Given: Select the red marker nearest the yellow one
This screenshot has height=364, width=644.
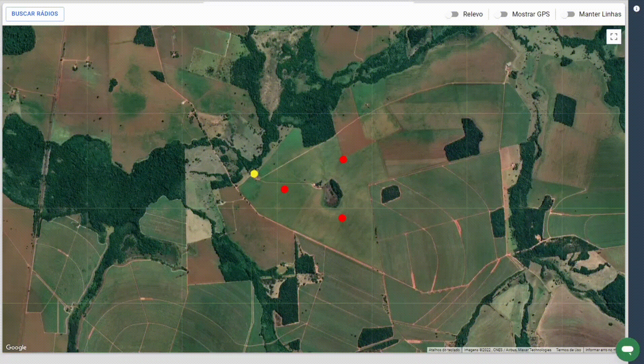Looking at the screenshot, I should [285, 189].
